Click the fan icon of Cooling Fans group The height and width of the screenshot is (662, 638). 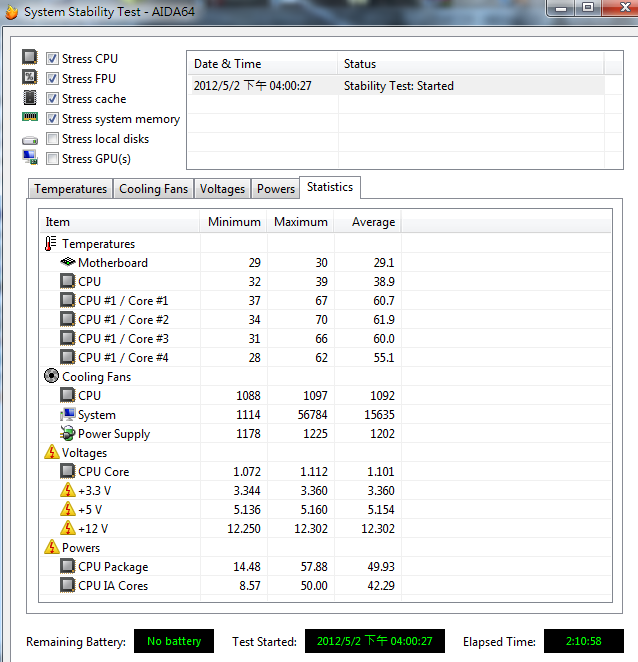click(51, 376)
